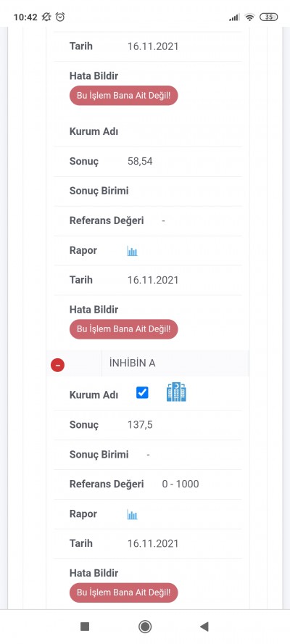The image size is (290, 644).
Task: Select the Referans Değeri 0 - 1000 text
Action: [181, 484]
